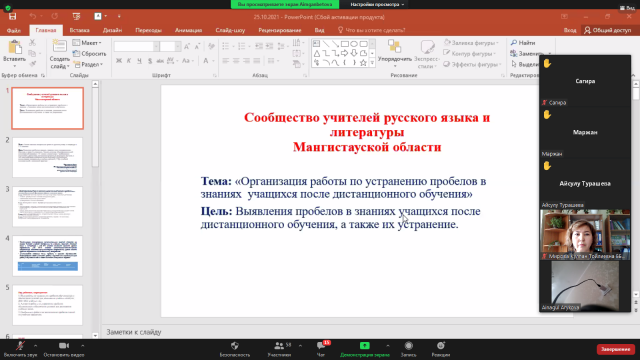Switch to the Transitions (Переходы) tab
The image size is (640, 360).
(149, 30)
